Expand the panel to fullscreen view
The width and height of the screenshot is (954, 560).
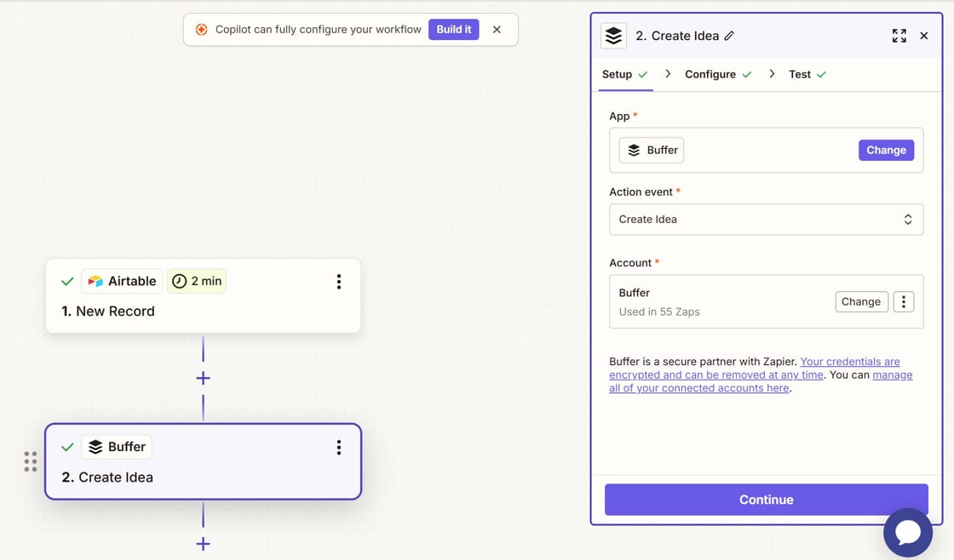[899, 35]
